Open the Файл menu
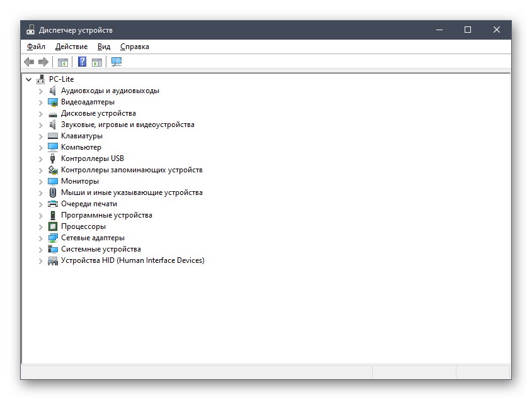This screenshot has width=532, height=400. coord(36,47)
